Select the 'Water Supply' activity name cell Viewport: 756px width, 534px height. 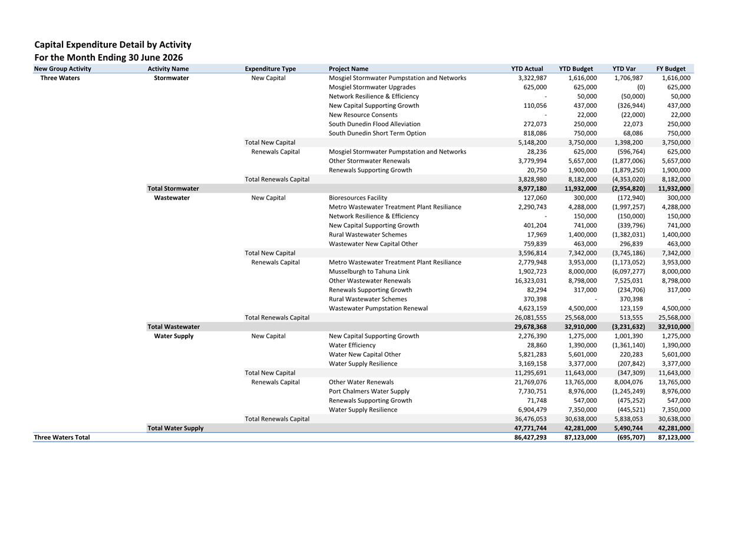174,336
